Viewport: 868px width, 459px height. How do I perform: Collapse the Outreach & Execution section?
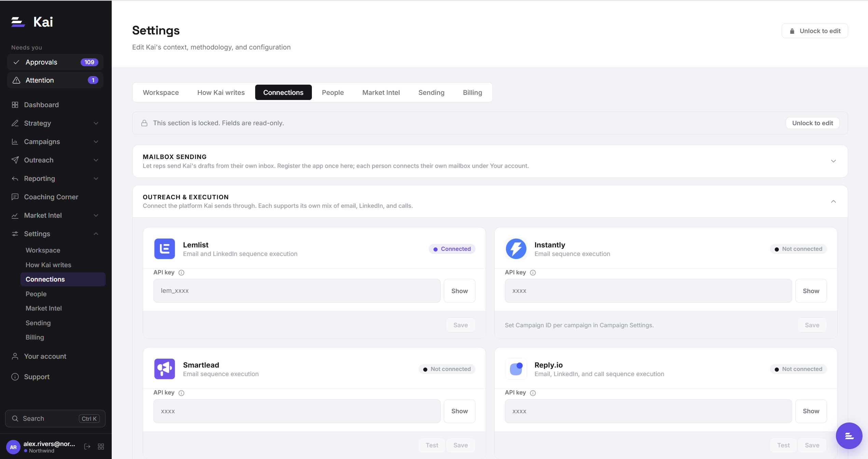pos(833,201)
